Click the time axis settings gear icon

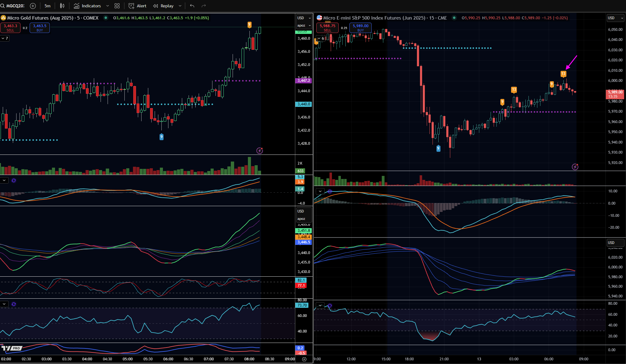click(x=304, y=359)
